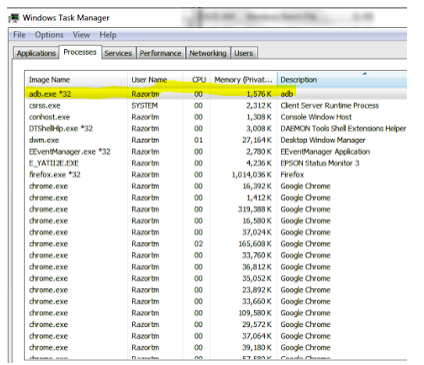Viewport: 424px width, 365px height.
Task: Select chrome.exe using 16,392 K memory
Action: [x=216, y=186]
